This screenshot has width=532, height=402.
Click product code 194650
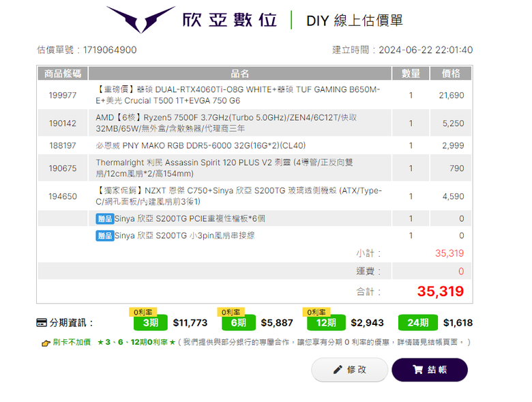click(63, 197)
